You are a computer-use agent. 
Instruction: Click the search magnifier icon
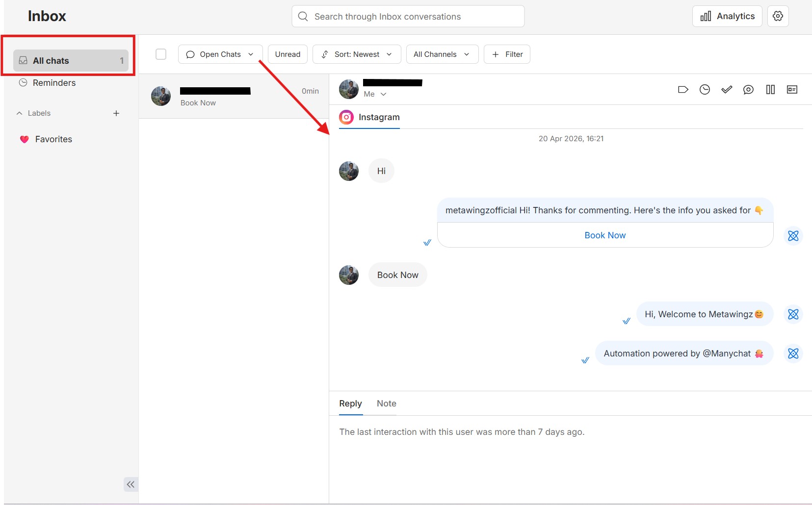[303, 16]
